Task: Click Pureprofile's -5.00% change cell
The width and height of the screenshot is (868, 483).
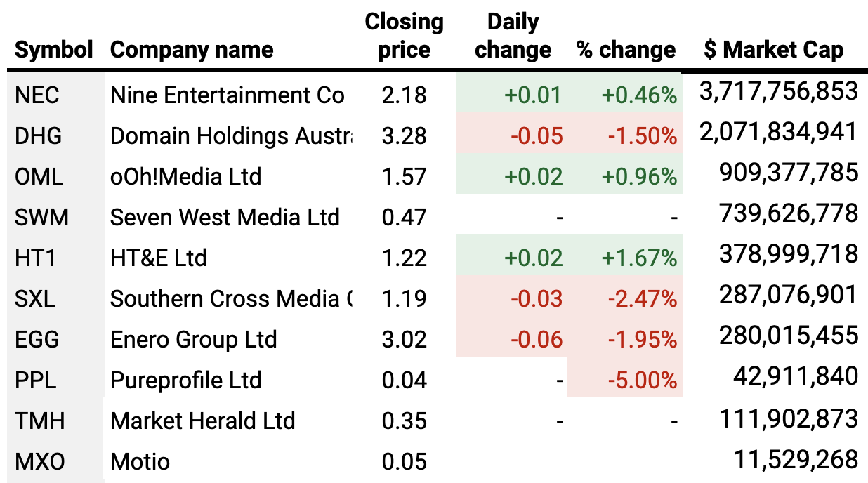Action: pos(641,380)
